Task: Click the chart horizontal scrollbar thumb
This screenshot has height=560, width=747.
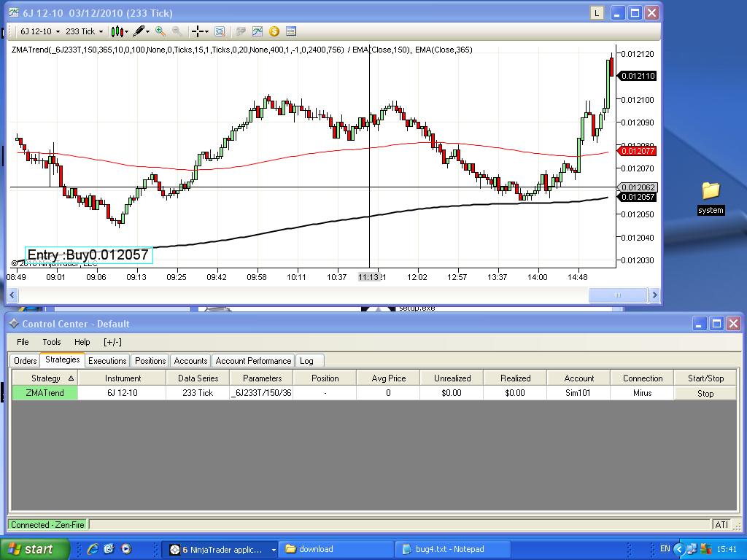Action: pyautogui.click(x=618, y=295)
